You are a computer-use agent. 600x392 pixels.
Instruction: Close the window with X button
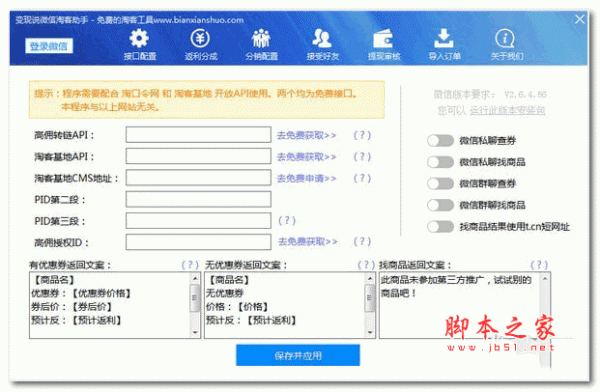click(580, 19)
